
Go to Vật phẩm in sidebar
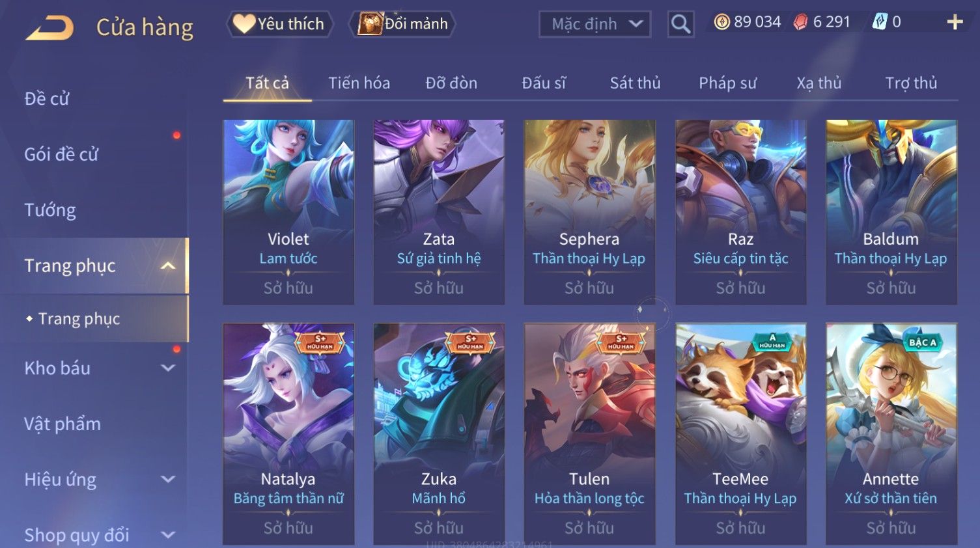(x=63, y=424)
